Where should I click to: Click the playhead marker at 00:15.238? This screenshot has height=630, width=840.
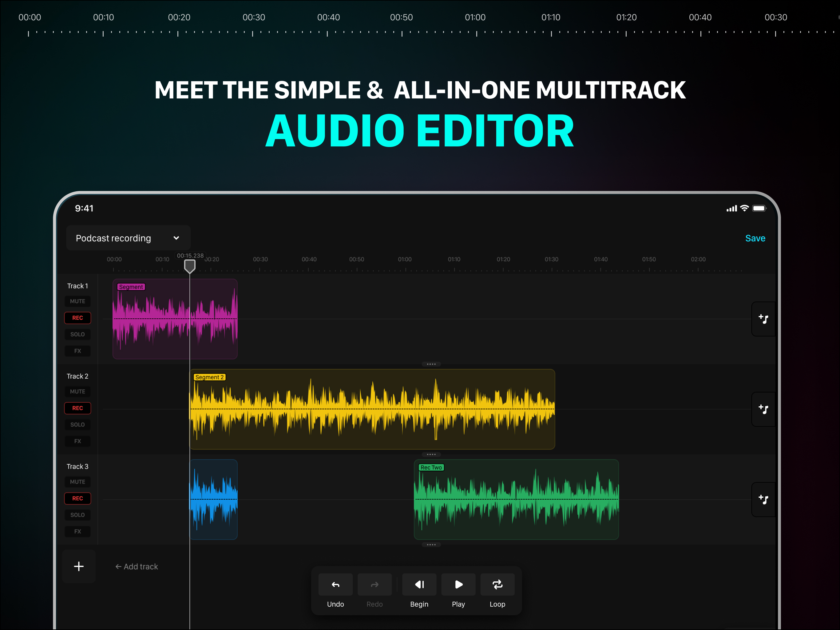pyautogui.click(x=190, y=266)
